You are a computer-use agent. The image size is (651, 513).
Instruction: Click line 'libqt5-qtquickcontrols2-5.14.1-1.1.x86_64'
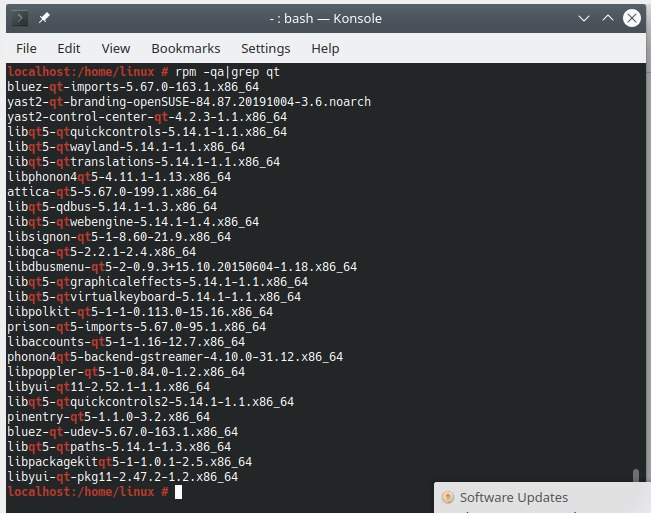click(x=151, y=402)
